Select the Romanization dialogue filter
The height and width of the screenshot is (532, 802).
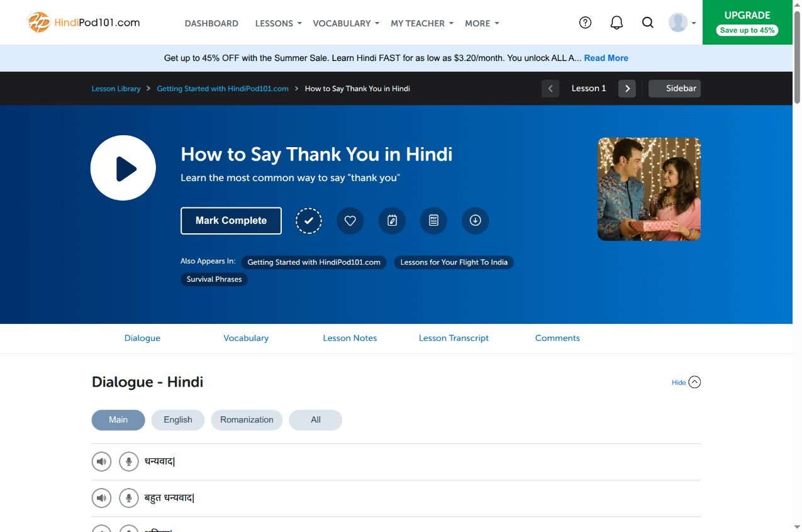(247, 420)
